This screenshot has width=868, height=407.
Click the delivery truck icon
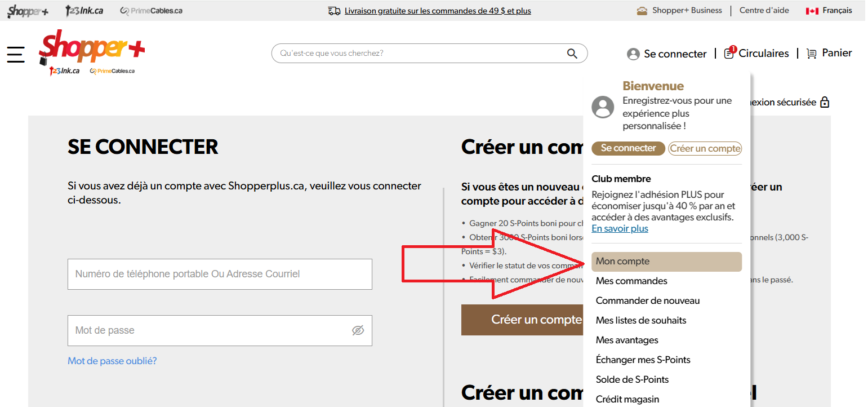tap(334, 11)
